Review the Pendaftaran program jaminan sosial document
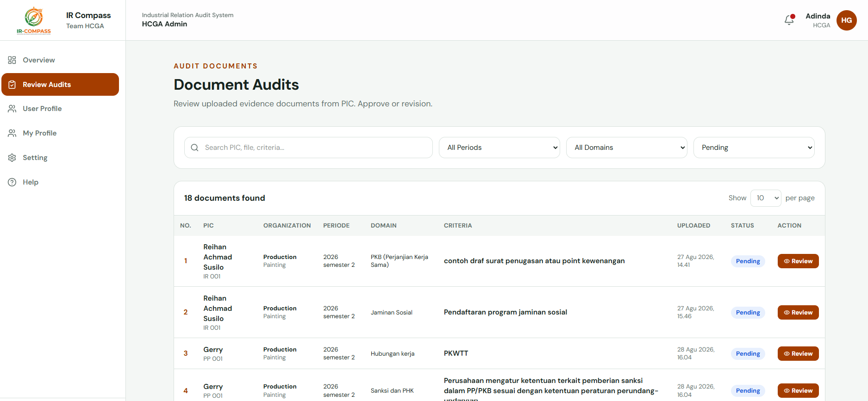 click(x=798, y=313)
